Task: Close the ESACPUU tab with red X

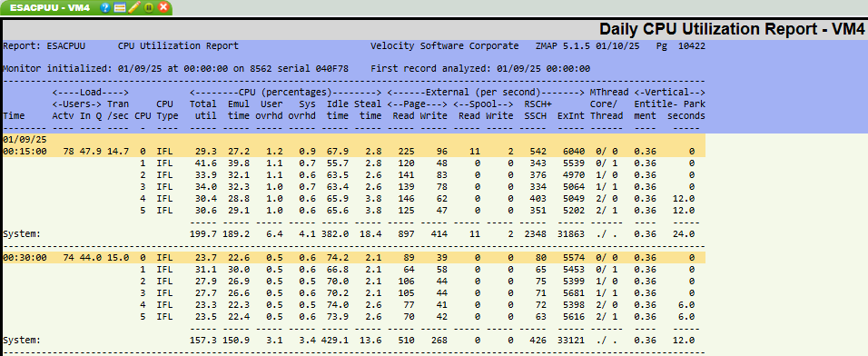Action: coord(163,8)
